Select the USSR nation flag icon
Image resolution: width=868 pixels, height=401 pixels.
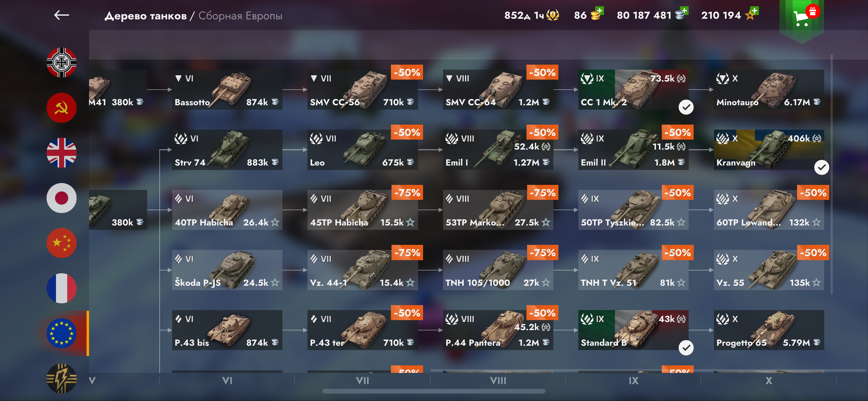61,108
